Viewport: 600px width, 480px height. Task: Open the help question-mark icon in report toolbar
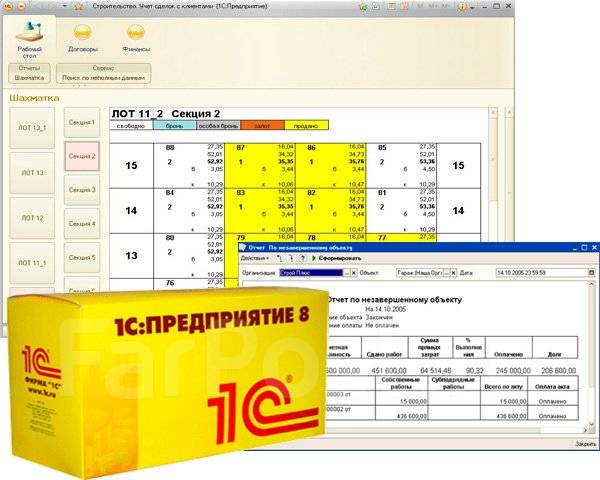302,258
